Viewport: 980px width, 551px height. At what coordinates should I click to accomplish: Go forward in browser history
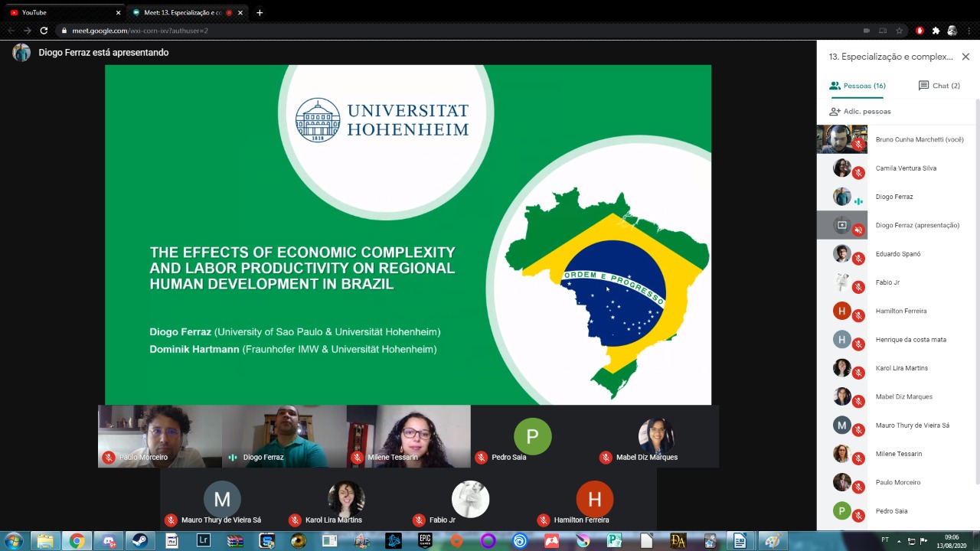(x=27, y=31)
